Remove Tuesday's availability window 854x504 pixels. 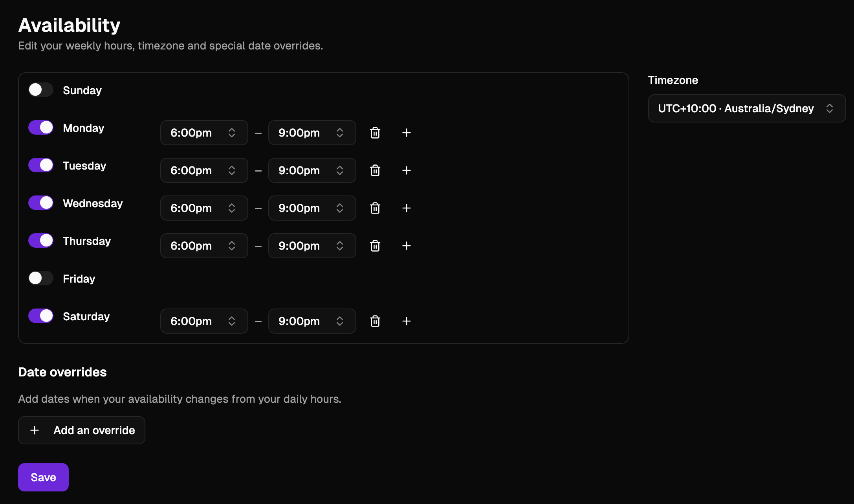click(375, 170)
